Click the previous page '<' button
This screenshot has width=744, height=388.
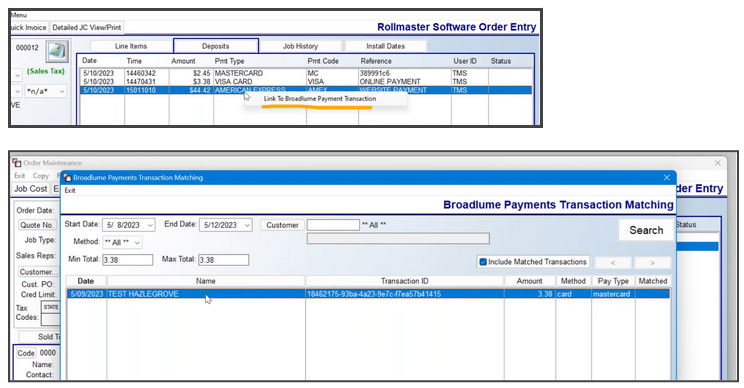tap(613, 262)
